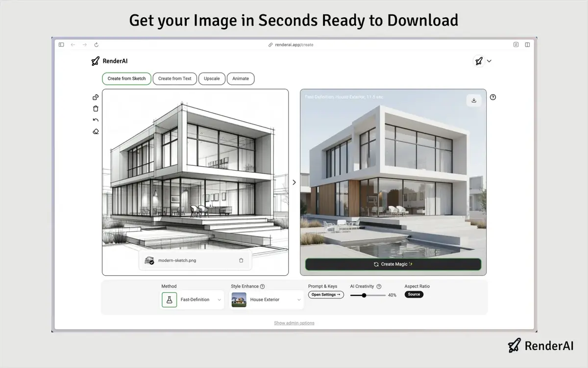Screen dimensions: 588x368
Task: Click the Create Magic button
Action: 392,264
